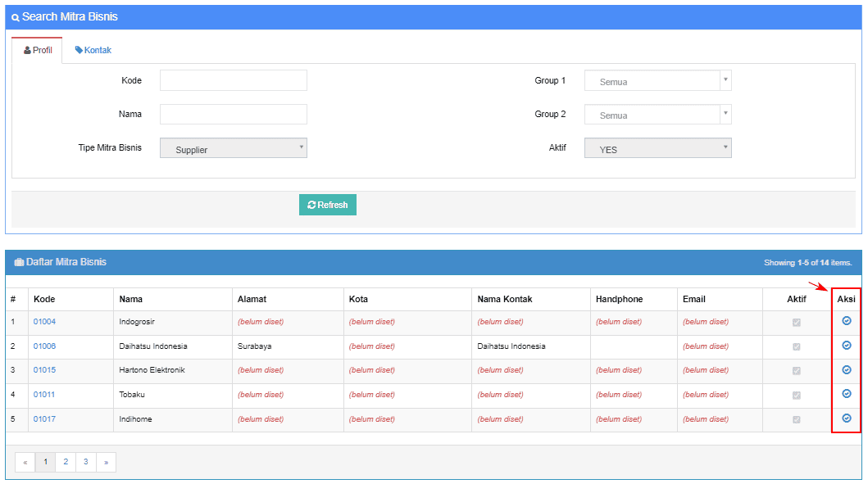The width and height of the screenshot is (868, 484).
Task: Open the Group 2 dropdown
Action: pos(657,115)
